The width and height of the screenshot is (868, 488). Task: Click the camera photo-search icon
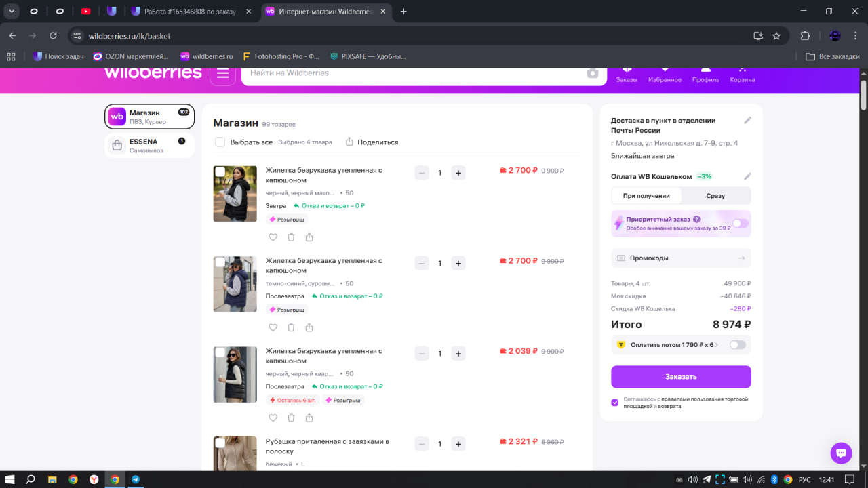(x=593, y=73)
